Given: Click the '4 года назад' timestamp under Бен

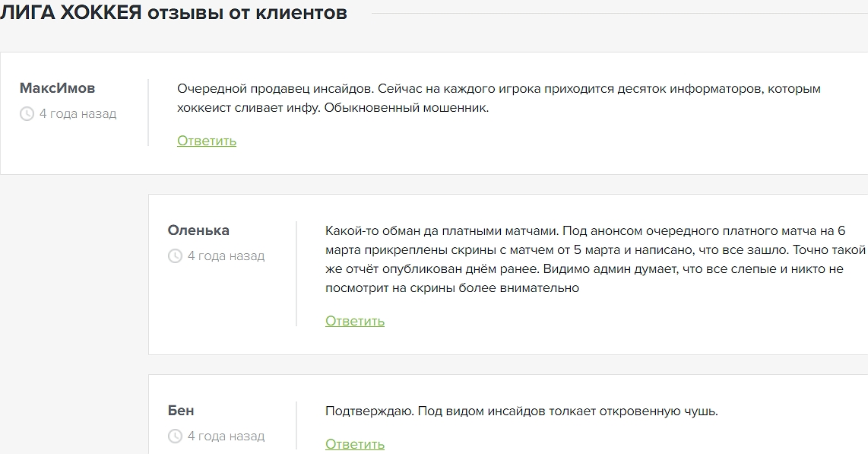Looking at the screenshot, I should click(226, 437).
